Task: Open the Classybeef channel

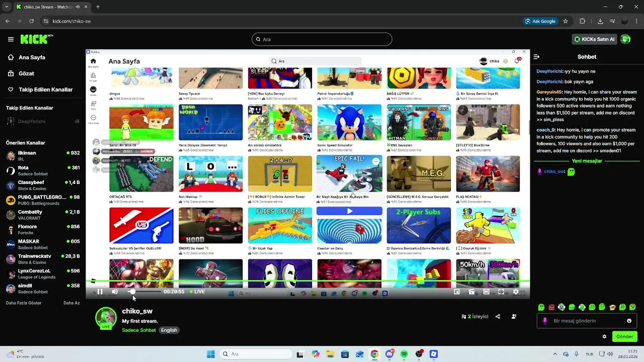Action: click(42, 185)
